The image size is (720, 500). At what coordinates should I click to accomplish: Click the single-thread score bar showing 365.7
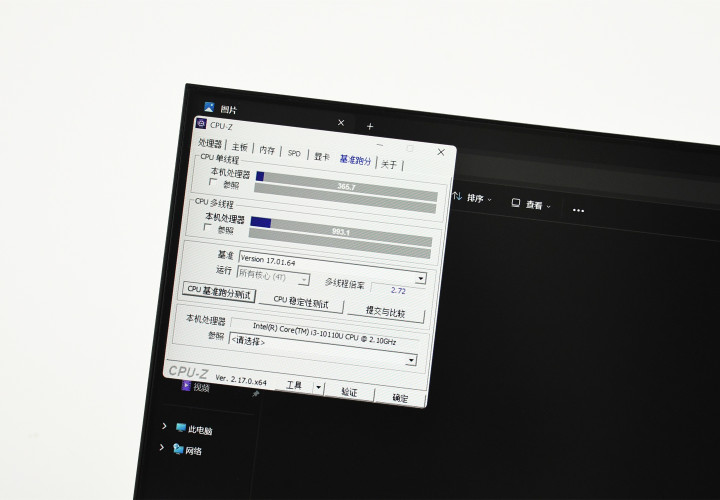coord(346,186)
